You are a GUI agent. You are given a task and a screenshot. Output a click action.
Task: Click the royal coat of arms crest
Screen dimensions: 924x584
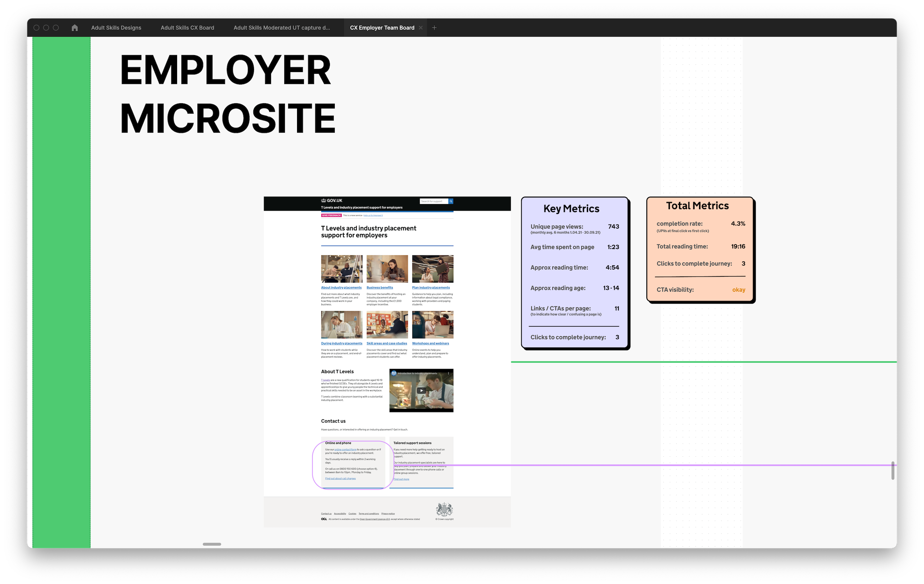pyautogui.click(x=444, y=510)
